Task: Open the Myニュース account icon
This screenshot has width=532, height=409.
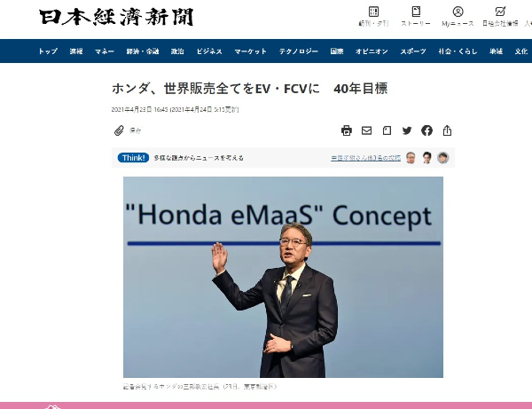Action: click(x=458, y=16)
